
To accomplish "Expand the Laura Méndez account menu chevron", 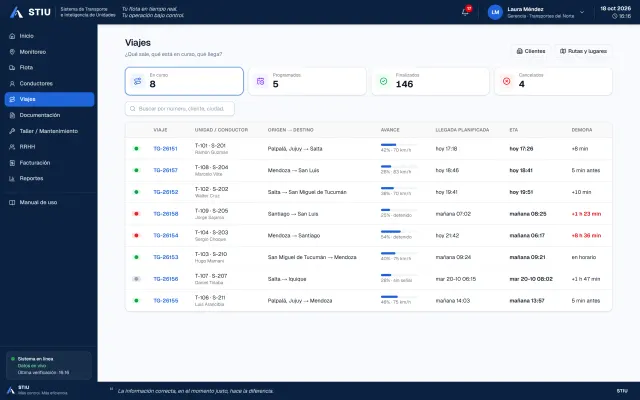I will coord(582,12).
